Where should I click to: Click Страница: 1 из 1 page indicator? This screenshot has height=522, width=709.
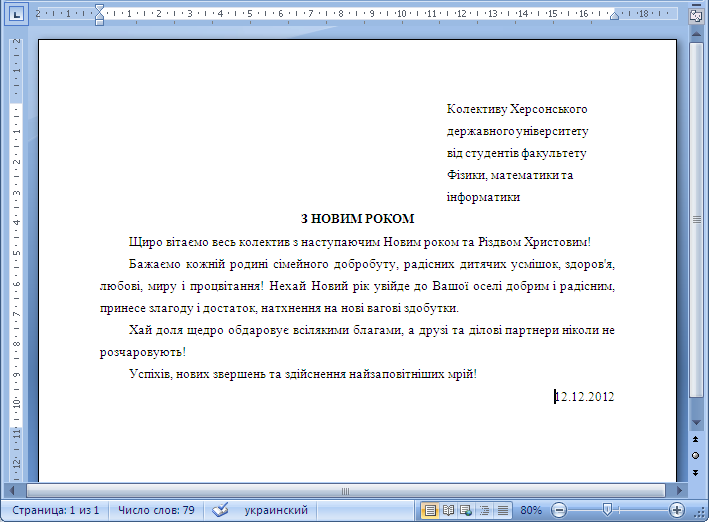[55, 510]
